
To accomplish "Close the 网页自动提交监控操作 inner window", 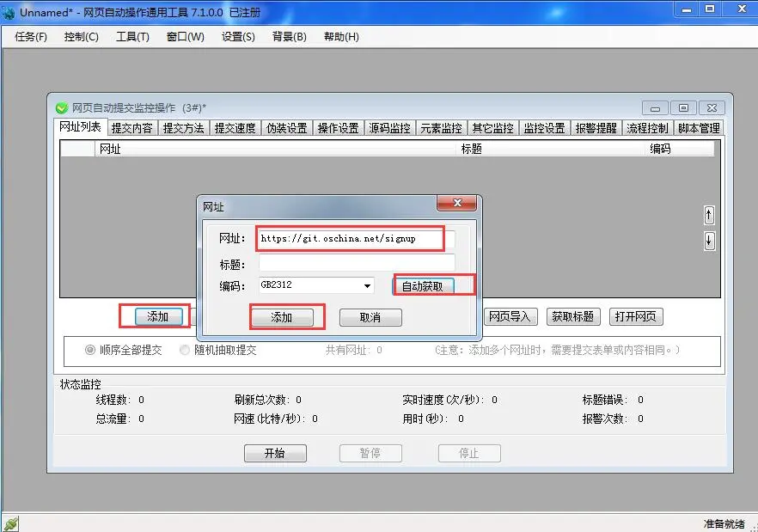I will [712, 107].
